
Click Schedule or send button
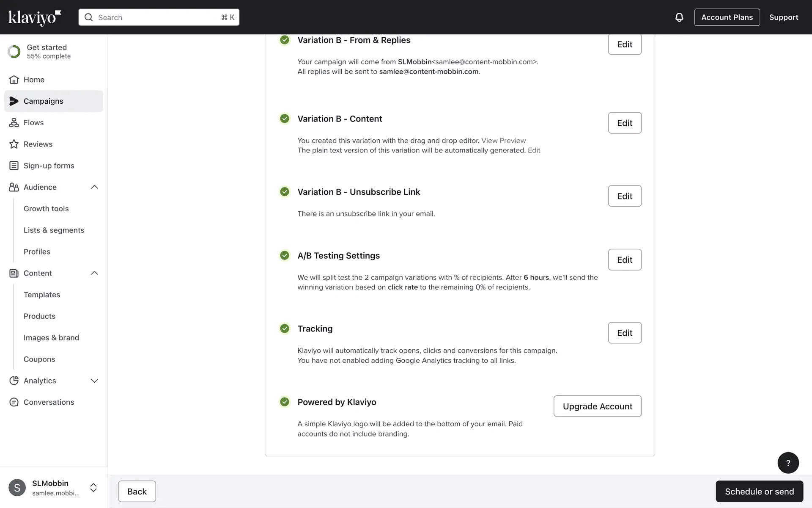point(759,491)
